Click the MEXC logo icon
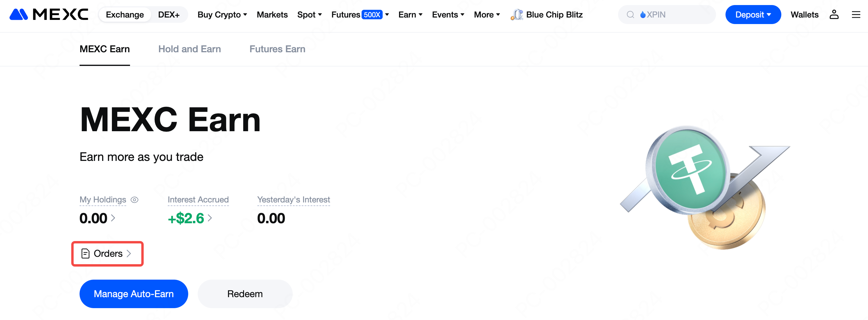The height and width of the screenshot is (320, 868). click(x=18, y=15)
